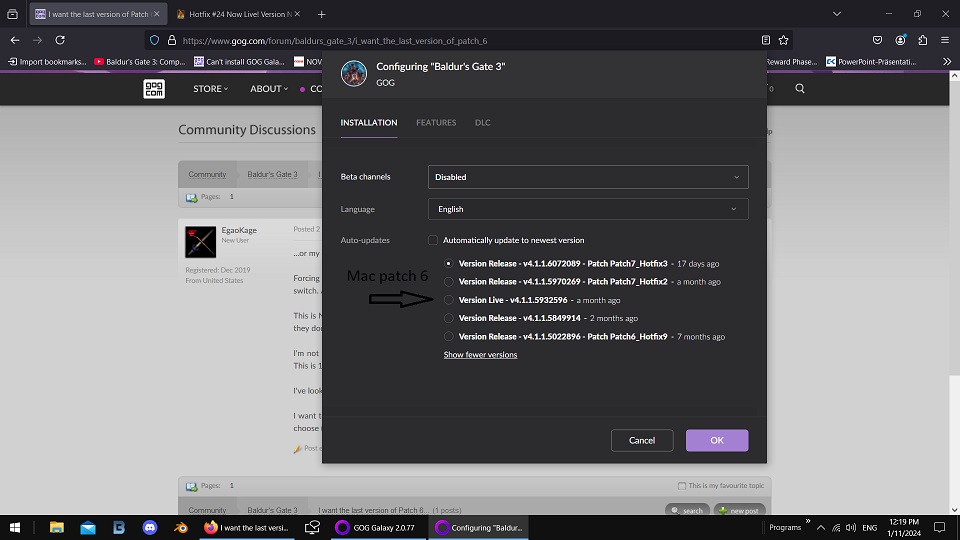Click 'Show fewer versions' link
This screenshot has width=960, height=540.
pos(480,354)
